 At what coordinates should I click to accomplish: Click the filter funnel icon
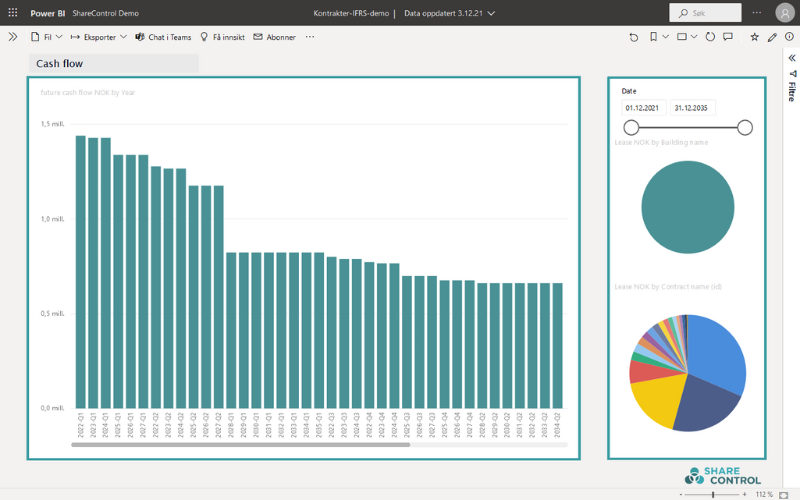pyautogui.click(x=792, y=73)
